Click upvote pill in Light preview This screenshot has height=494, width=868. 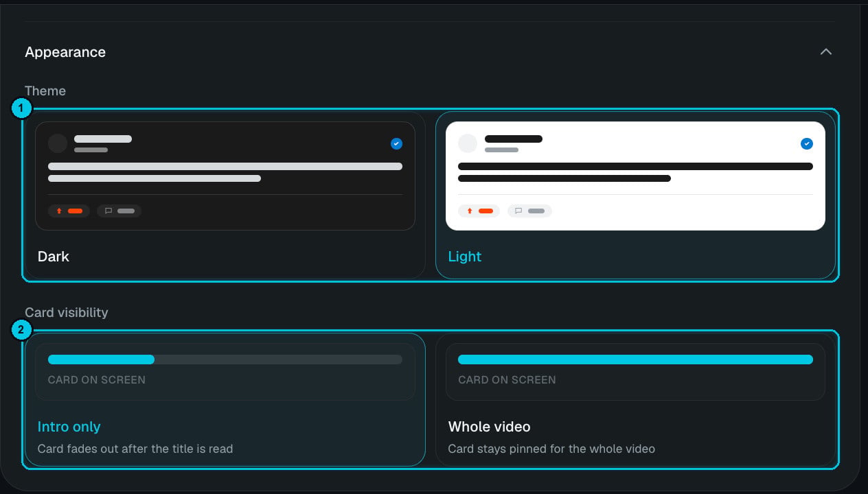[x=479, y=211]
